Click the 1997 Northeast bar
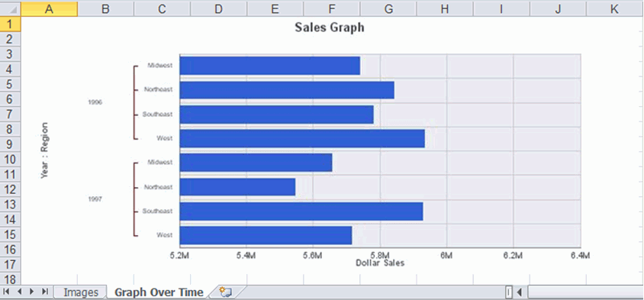The height and width of the screenshot is (300, 644). [237, 187]
